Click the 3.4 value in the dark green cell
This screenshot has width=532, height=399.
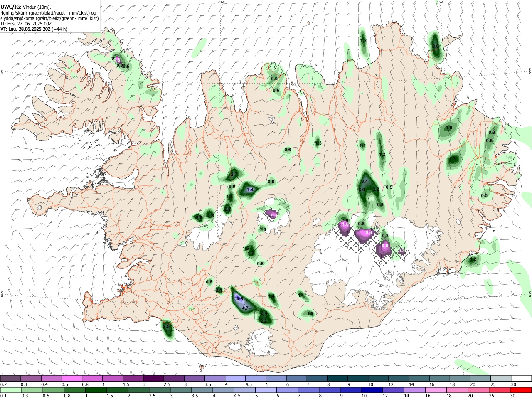(365, 181)
